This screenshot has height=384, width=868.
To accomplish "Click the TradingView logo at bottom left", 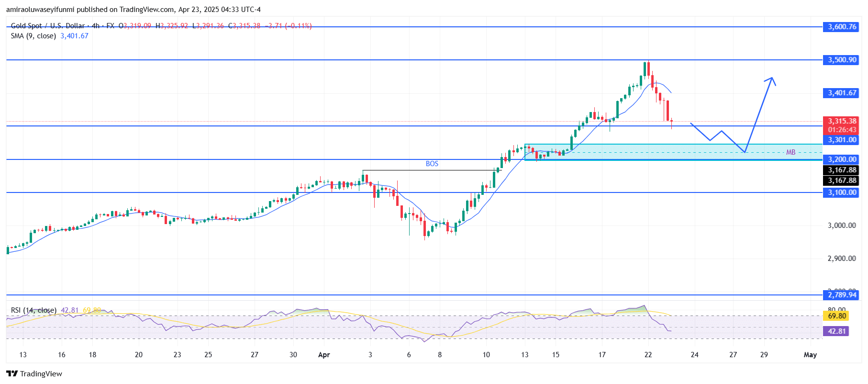I will pyautogui.click(x=34, y=373).
